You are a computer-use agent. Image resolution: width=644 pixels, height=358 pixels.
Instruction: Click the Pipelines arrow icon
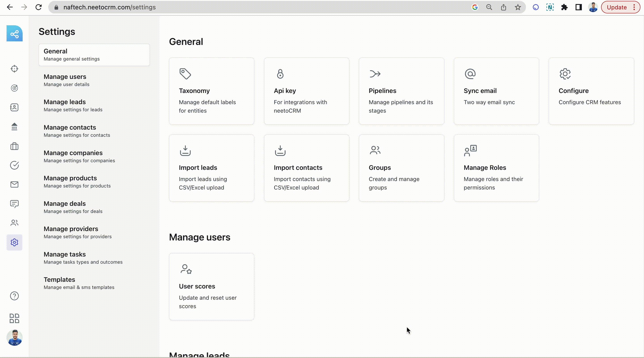[x=375, y=74]
